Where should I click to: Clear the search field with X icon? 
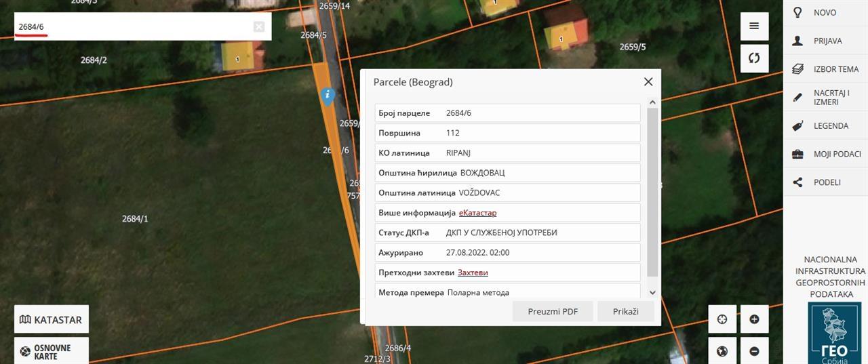coord(259,26)
